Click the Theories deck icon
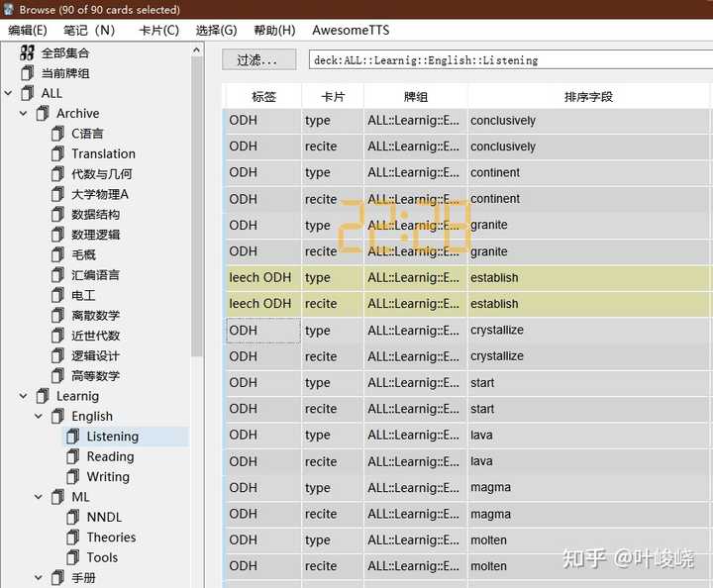The width and height of the screenshot is (713, 588). point(72,538)
